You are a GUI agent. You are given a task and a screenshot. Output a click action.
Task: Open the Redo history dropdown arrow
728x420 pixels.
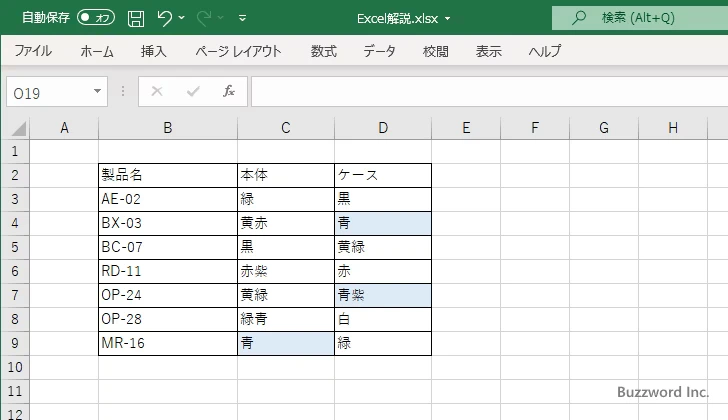tap(221, 18)
